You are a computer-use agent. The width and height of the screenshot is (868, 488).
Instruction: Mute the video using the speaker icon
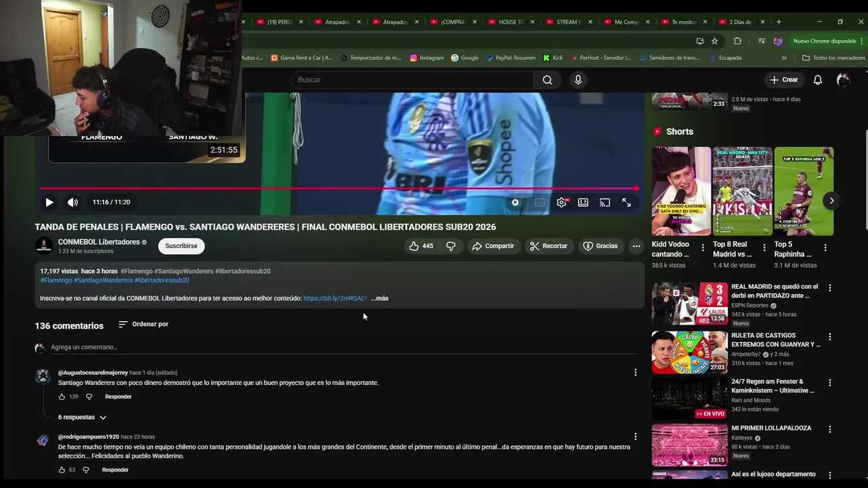click(x=73, y=202)
